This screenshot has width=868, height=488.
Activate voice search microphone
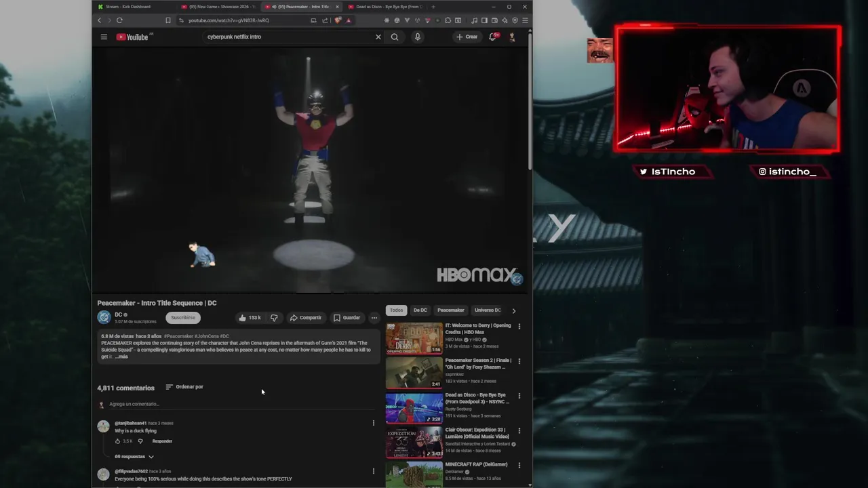click(418, 37)
